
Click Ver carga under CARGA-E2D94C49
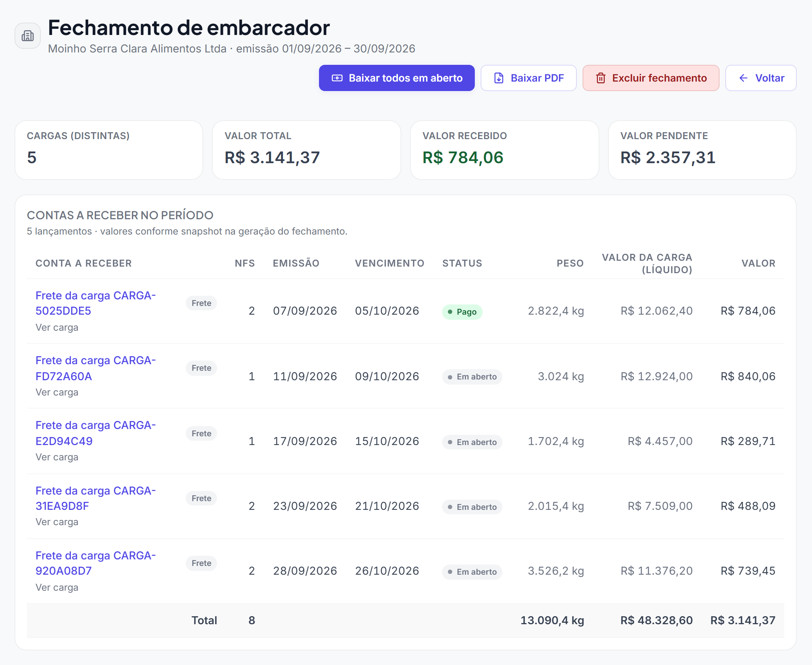[57, 457]
